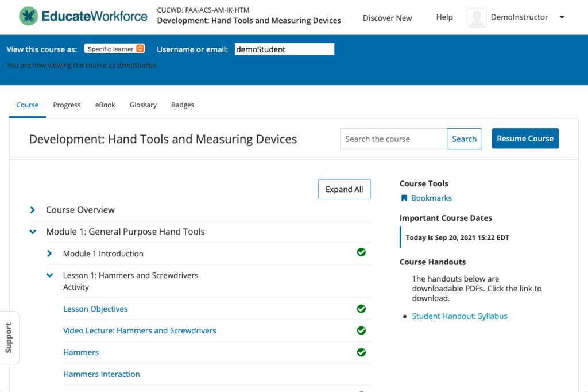Image resolution: width=588 pixels, height=392 pixels.
Task: Click the header course title text
Action: (249, 20)
